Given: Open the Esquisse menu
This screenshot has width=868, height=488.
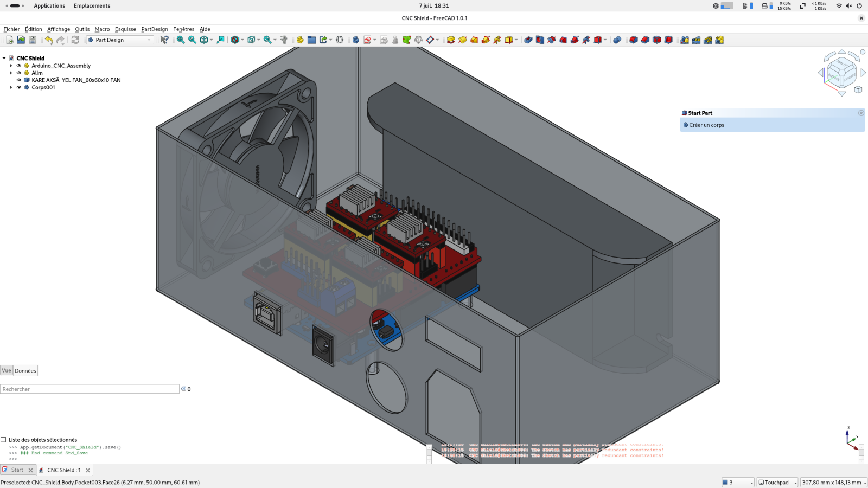Looking at the screenshot, I should coord(125,29).
